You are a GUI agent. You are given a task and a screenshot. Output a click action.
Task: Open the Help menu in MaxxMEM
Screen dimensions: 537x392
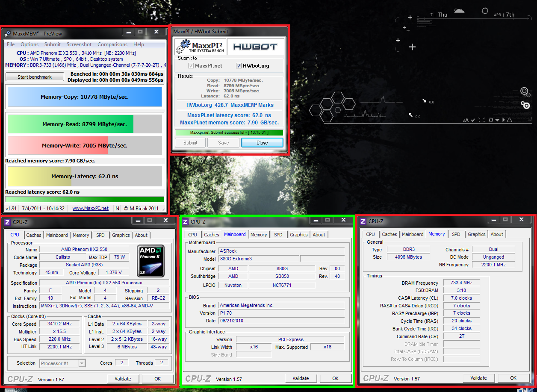point(139,44)
